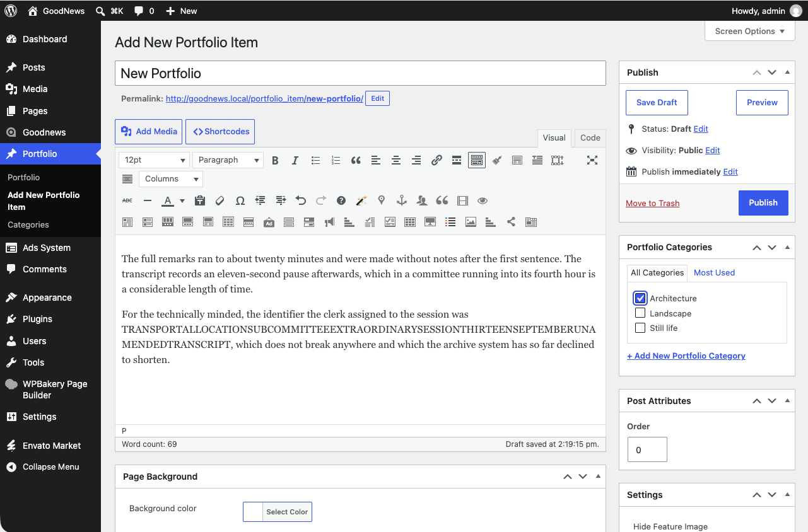Check the Still life category

pos(640,328)
